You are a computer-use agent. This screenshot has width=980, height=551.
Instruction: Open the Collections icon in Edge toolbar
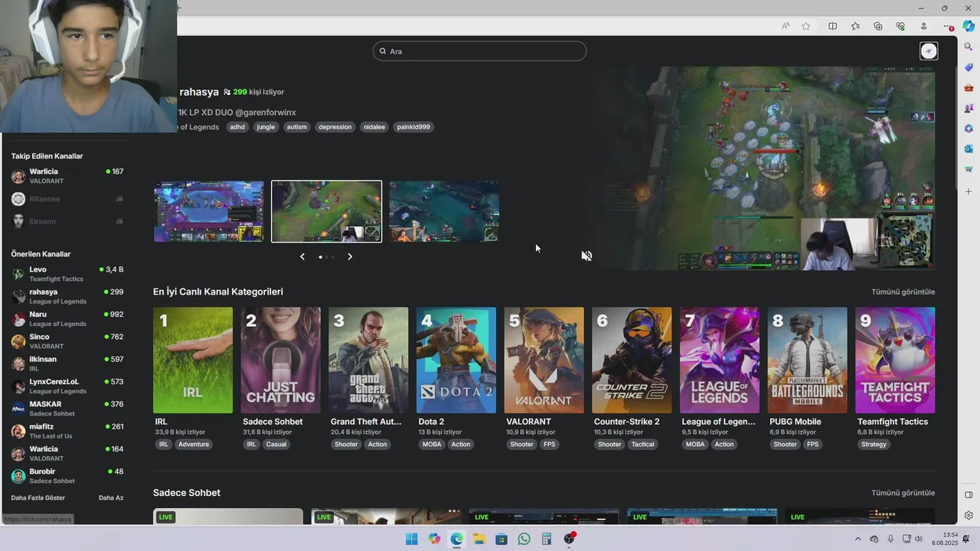pyautogui.click(x=878, y=26)
